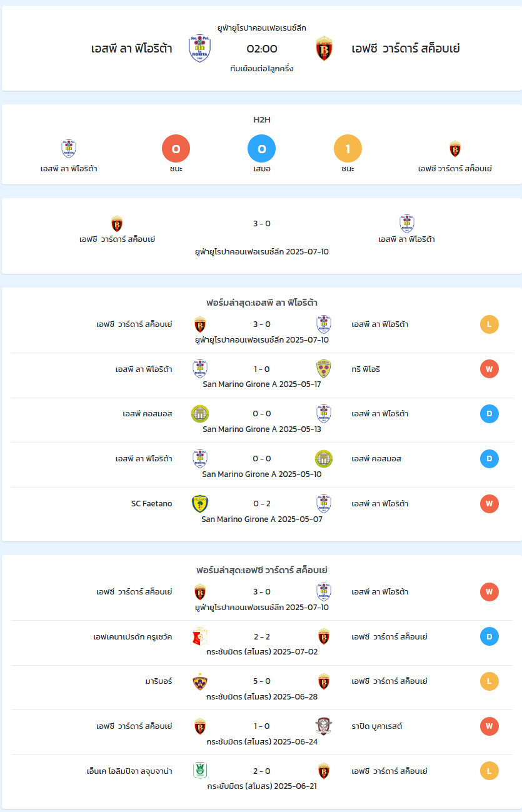
Task: Click the Vardar Skopje crest in match header
Action: [324, 48]
